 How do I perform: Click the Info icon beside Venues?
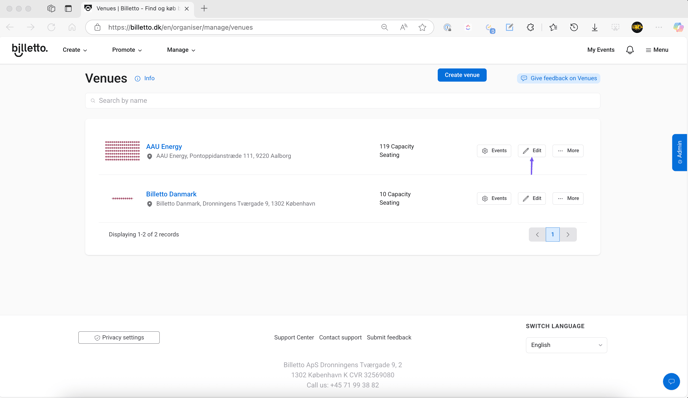137,79
